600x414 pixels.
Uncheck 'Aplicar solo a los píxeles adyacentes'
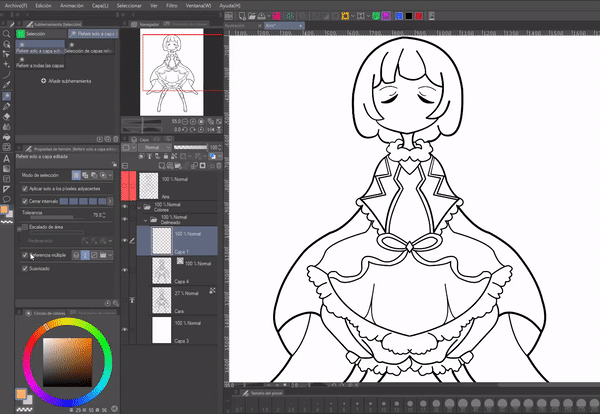coord(25,188)
